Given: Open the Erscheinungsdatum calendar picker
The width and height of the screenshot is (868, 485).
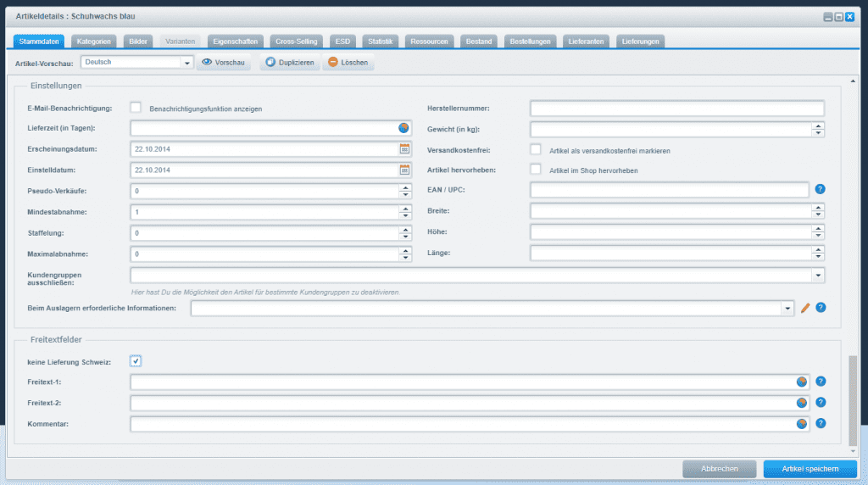Looking at the screenshot, I should [x=404, y=148].
